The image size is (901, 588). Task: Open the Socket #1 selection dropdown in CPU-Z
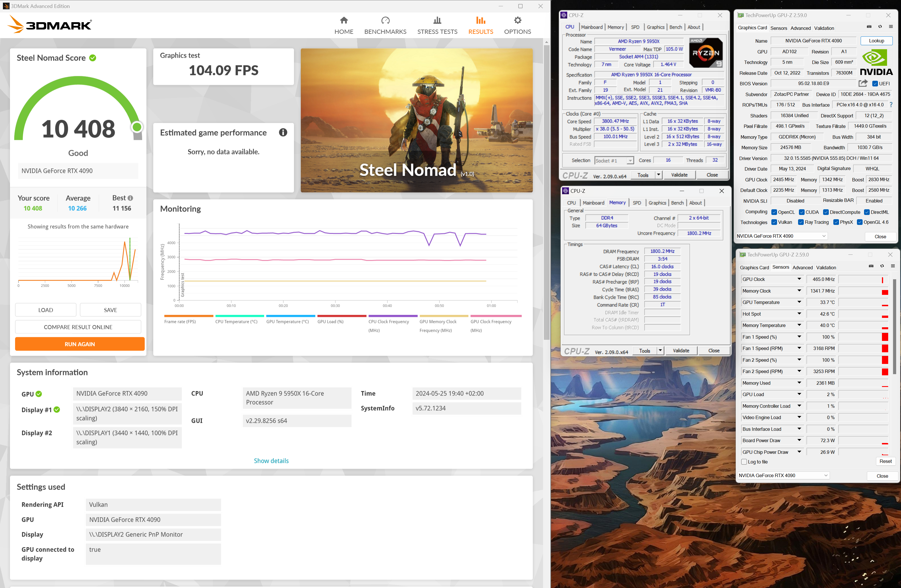[x=614, y=161]
